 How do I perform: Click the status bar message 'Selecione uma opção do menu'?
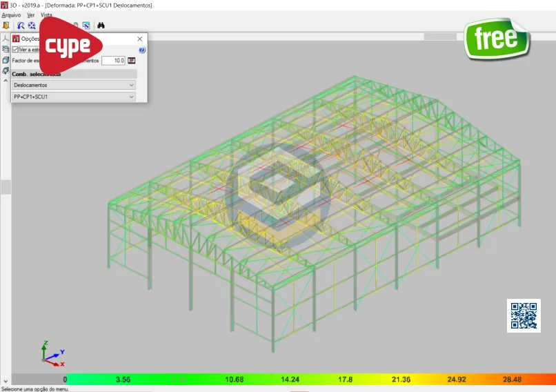click(35, 389)
